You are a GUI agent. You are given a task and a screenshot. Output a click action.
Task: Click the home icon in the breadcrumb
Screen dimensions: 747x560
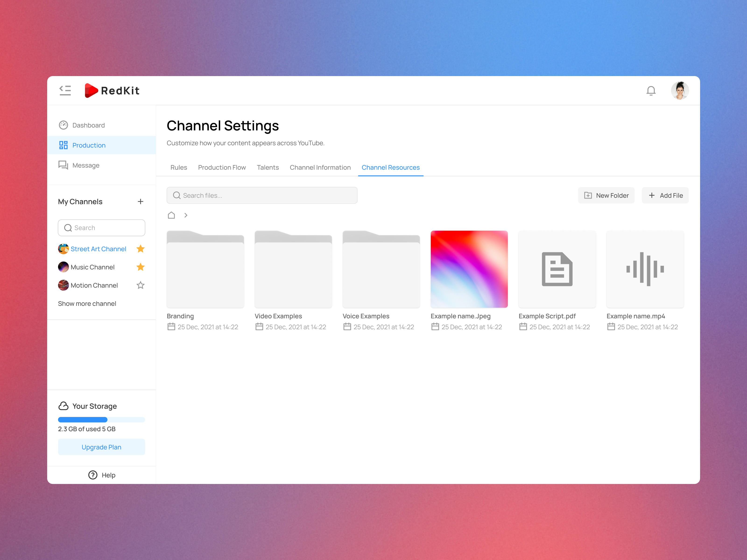pos(171,215)
